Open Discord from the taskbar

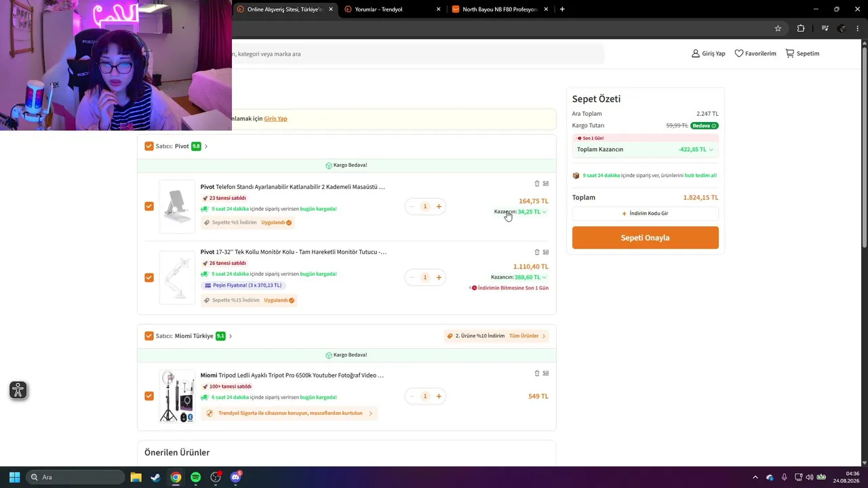pyautogui.click(x=235, y=477)
